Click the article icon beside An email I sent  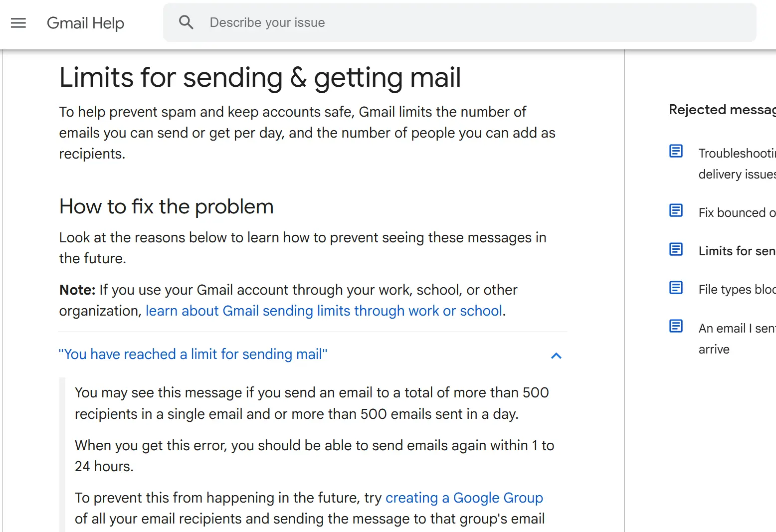[x=676, y=326]
